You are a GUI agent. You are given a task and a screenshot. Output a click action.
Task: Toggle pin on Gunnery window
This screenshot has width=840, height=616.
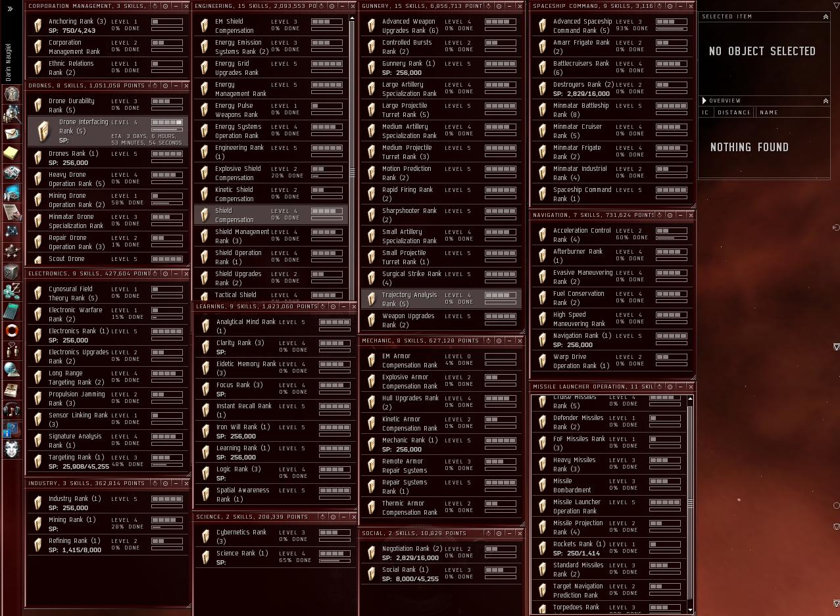click(499, 6)
